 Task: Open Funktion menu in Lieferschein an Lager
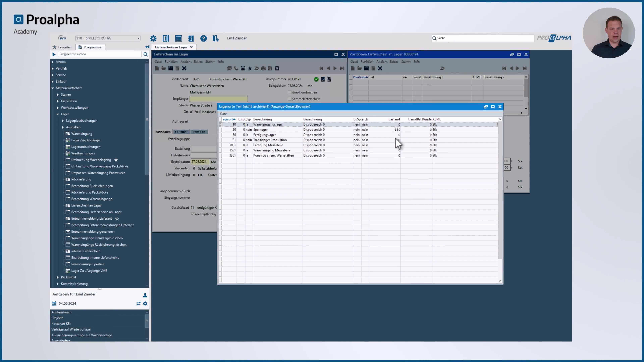coord(171,62)
